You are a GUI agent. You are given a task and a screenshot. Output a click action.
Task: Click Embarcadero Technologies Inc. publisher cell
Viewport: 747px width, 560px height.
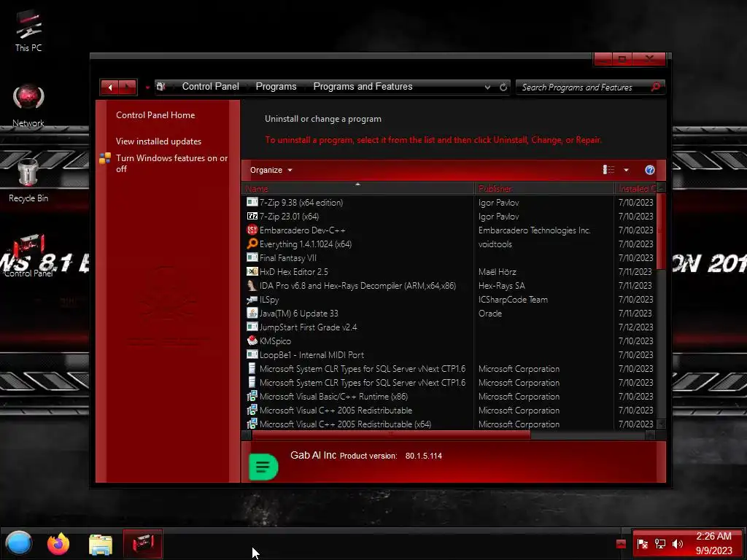535,230
